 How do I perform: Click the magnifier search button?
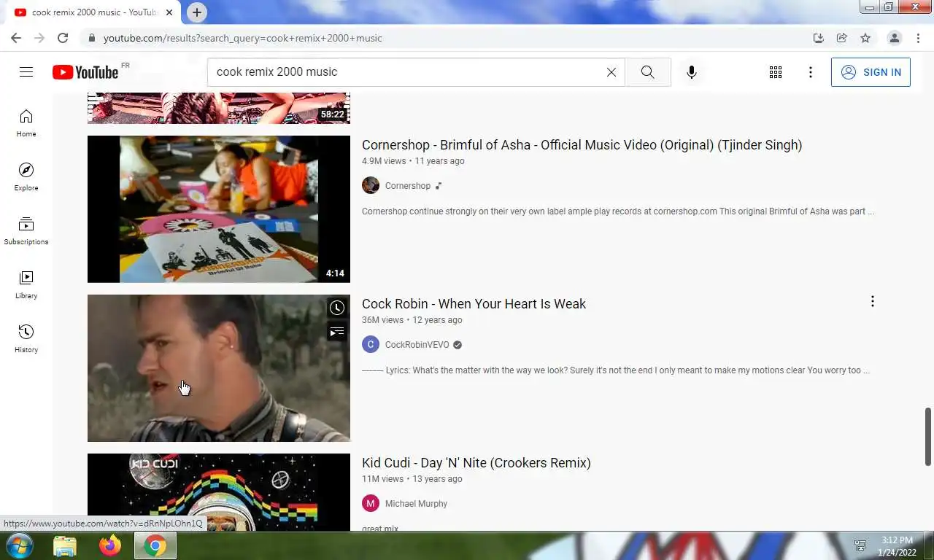point(647,72)
